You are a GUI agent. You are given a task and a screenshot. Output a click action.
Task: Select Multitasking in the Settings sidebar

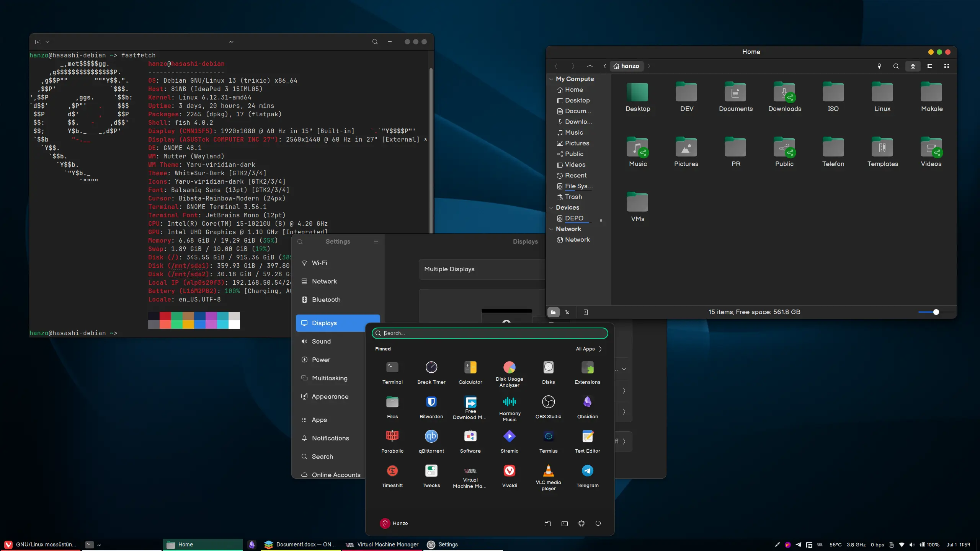330,378
